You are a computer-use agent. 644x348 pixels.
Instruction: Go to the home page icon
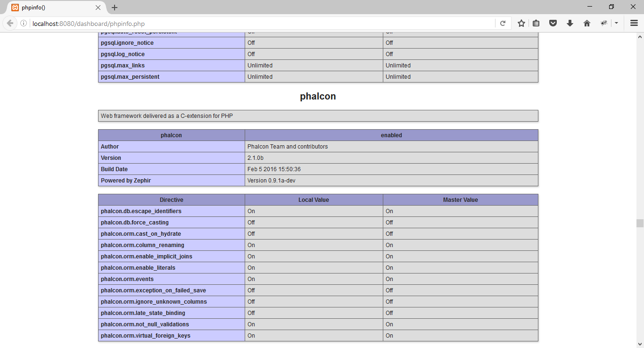coord(587,23)
